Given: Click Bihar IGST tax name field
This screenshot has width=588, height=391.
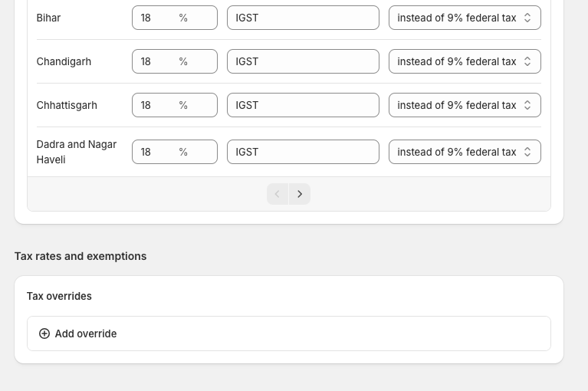Looking at the screenshot, I should click(303, 18).
